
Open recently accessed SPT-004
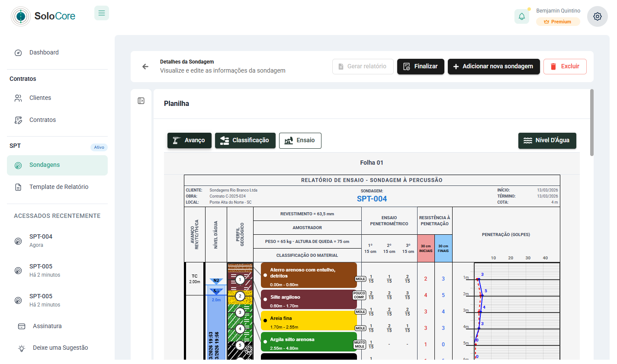[57, 241]
